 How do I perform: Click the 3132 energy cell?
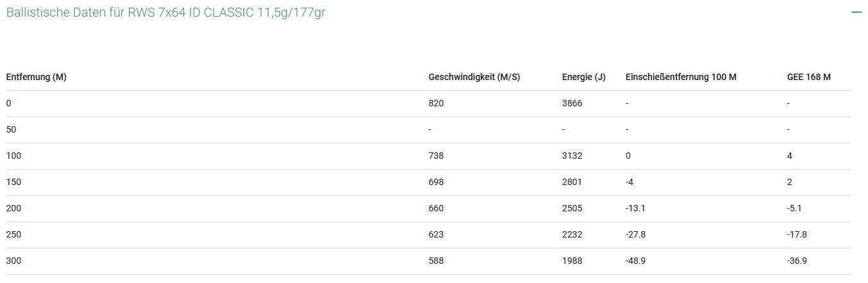click(572, 156)
